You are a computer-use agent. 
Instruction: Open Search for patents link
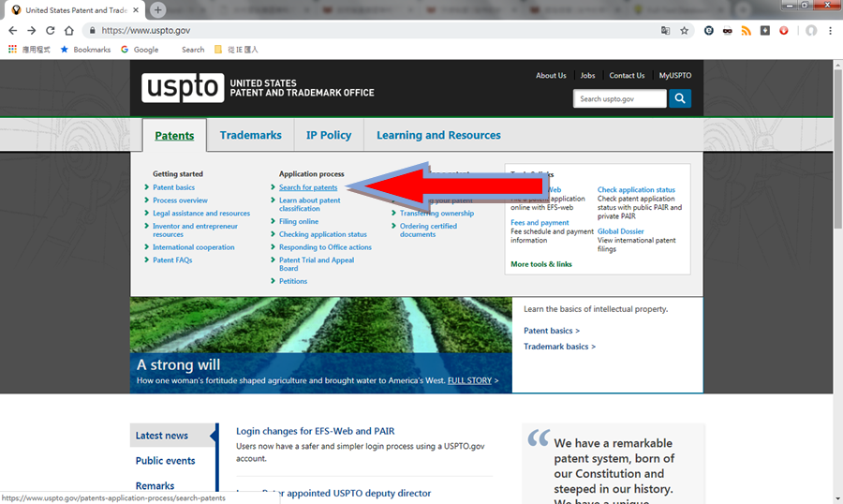308,187
